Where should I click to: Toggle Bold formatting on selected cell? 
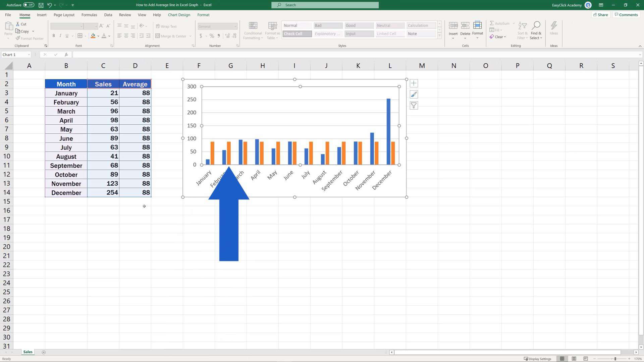[53, 36]
